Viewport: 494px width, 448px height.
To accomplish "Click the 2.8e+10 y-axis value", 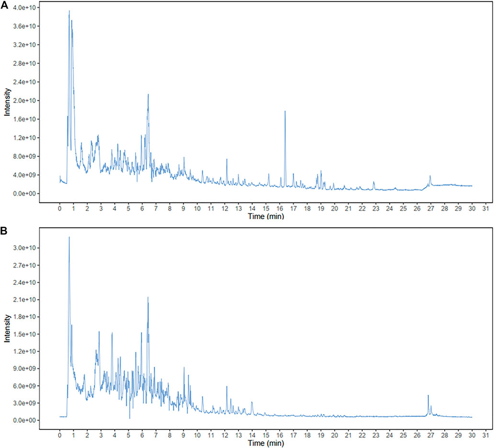I will pos(25,63).
